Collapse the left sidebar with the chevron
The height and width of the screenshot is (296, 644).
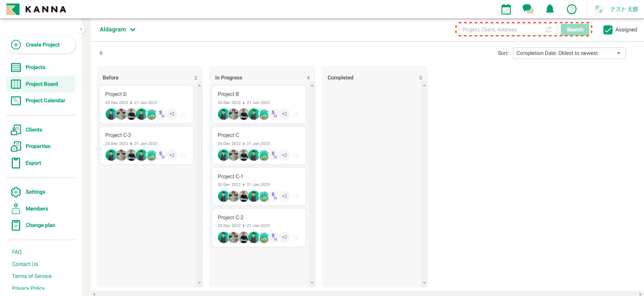81,29
